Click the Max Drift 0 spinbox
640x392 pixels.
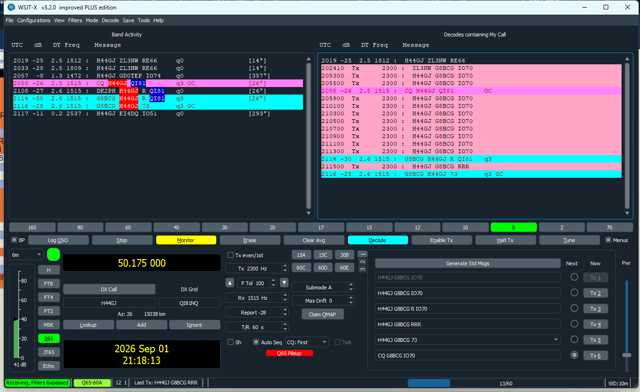(x=322, y=301)
